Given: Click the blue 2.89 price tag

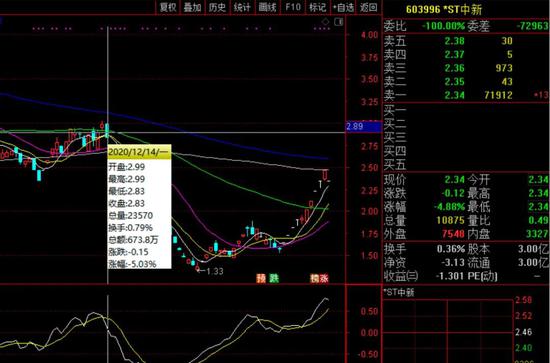Looking at the screenshot, I should tap(363, 126).
